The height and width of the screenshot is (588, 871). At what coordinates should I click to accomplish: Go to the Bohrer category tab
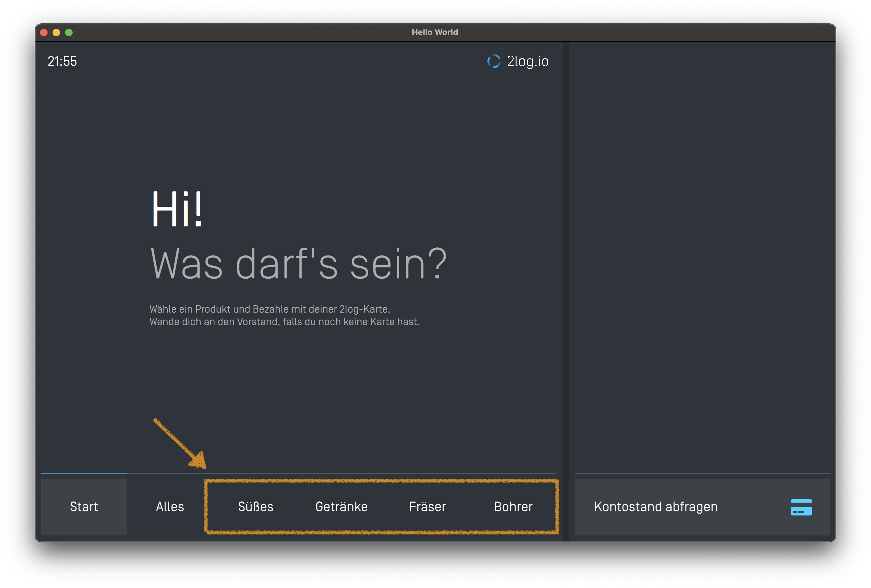pos(513,507)
